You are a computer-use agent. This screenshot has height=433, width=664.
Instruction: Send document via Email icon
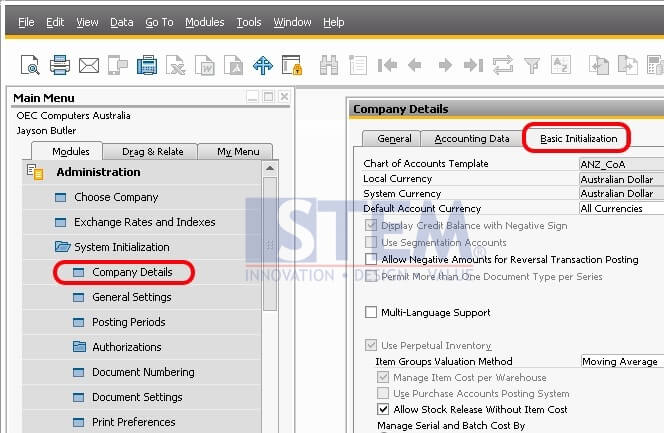[x=89, y=66]
